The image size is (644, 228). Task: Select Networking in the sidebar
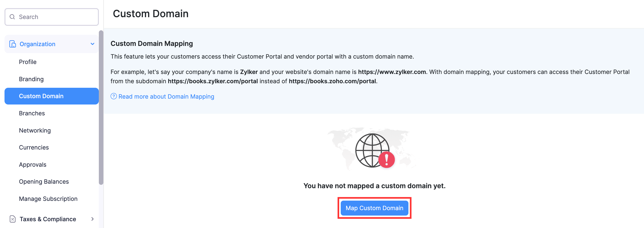pyautogui.click(x=35, y=130)
